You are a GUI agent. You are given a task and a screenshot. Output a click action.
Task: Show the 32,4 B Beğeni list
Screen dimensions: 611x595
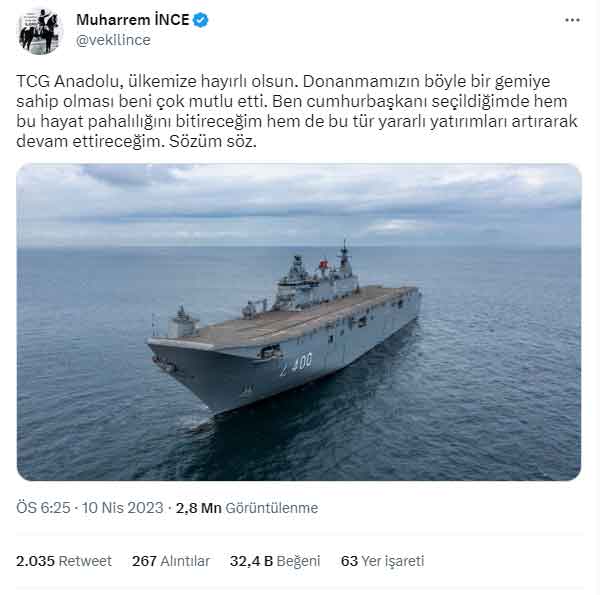coord(275,561)
